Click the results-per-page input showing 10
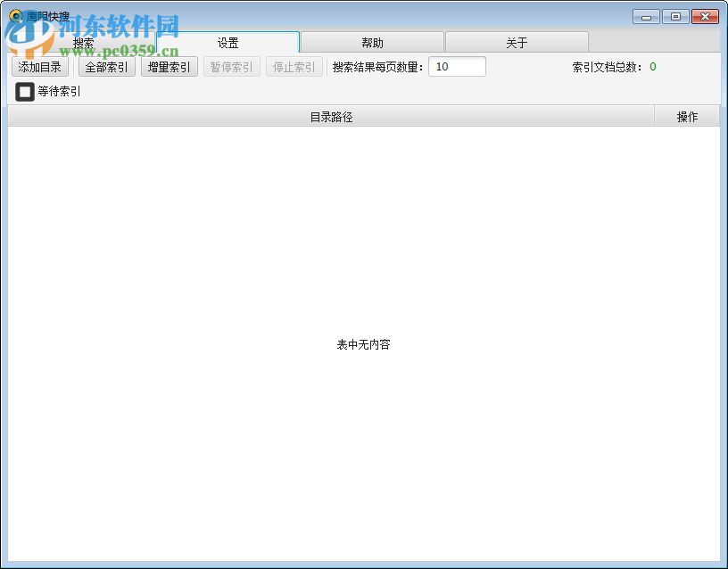The width and height of the screenshot is (728, 569). point(456,66)
